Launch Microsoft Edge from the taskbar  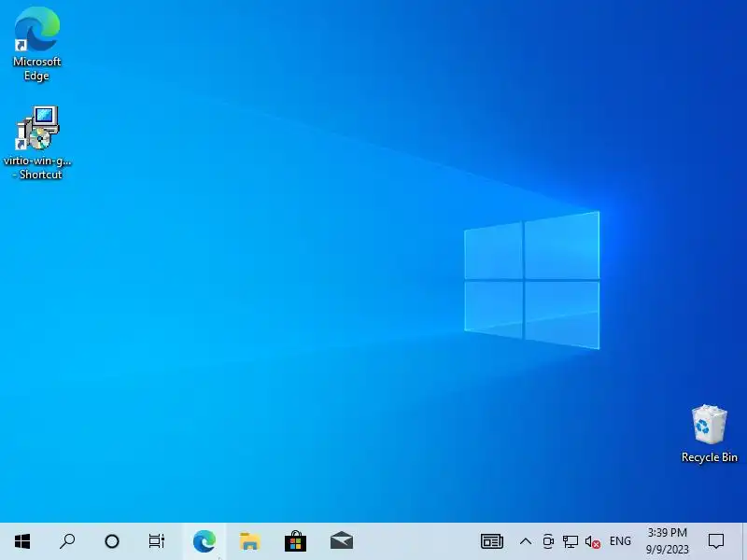click(204, 541)
